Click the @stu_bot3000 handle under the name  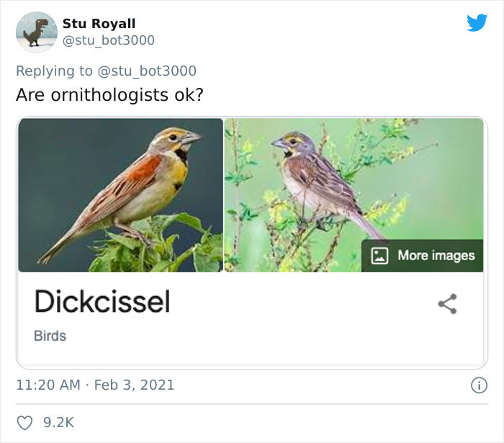[108, 40]
